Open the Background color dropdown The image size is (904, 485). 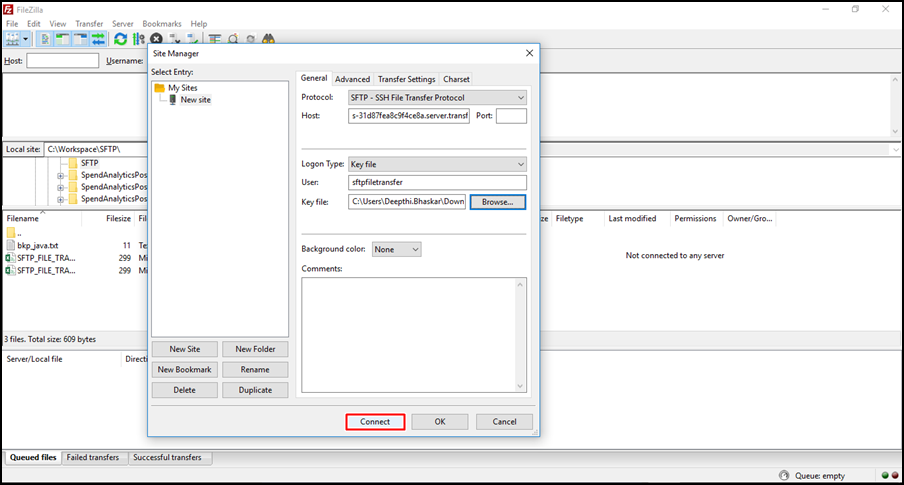(397, 249)
